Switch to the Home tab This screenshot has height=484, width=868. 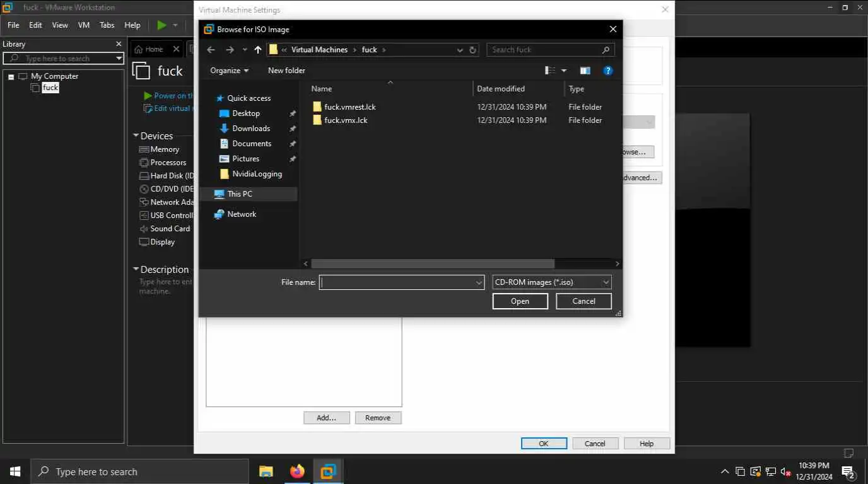(149, 49)
